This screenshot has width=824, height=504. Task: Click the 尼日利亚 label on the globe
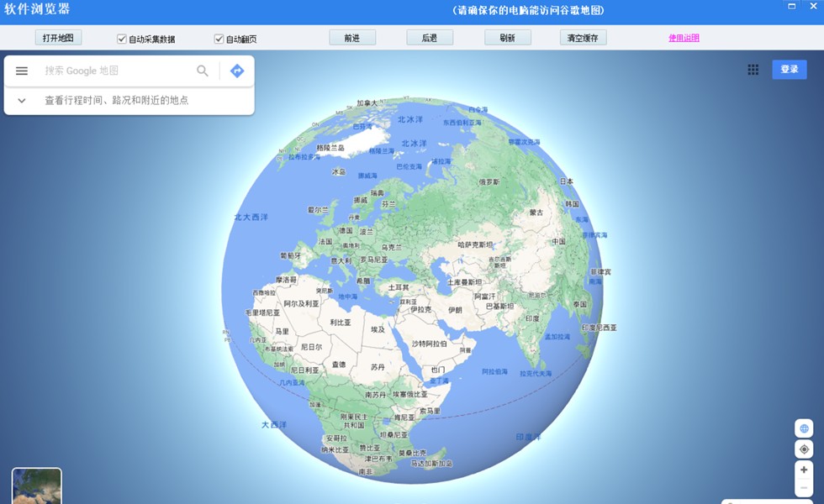[304, 370]
